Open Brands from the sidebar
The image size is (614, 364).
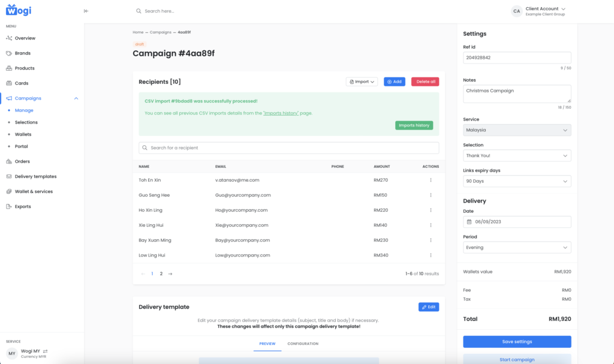(23, 53)
